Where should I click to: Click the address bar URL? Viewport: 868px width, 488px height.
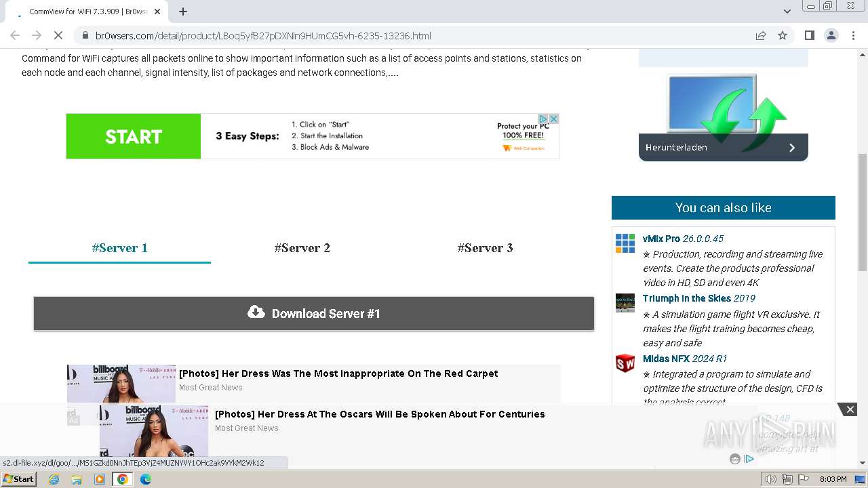point(263,35)
